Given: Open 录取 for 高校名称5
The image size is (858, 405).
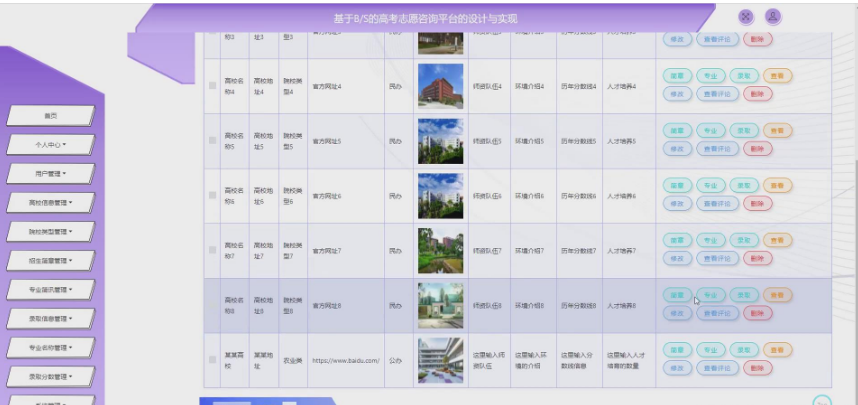Looking at the screenshot, I should pos(744,131).
